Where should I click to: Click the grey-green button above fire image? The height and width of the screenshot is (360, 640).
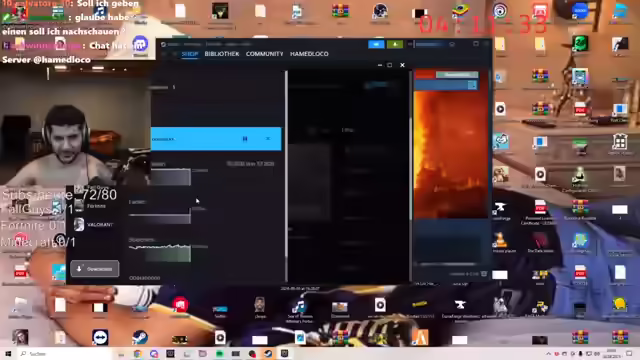click(457, 74)
